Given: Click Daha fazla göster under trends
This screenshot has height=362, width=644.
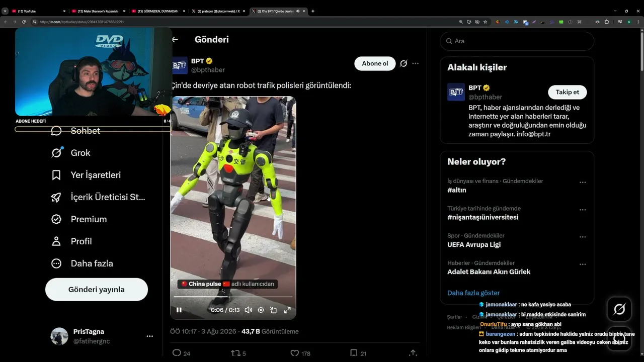Looking at the screenshot, I should (x=473, y=293).
